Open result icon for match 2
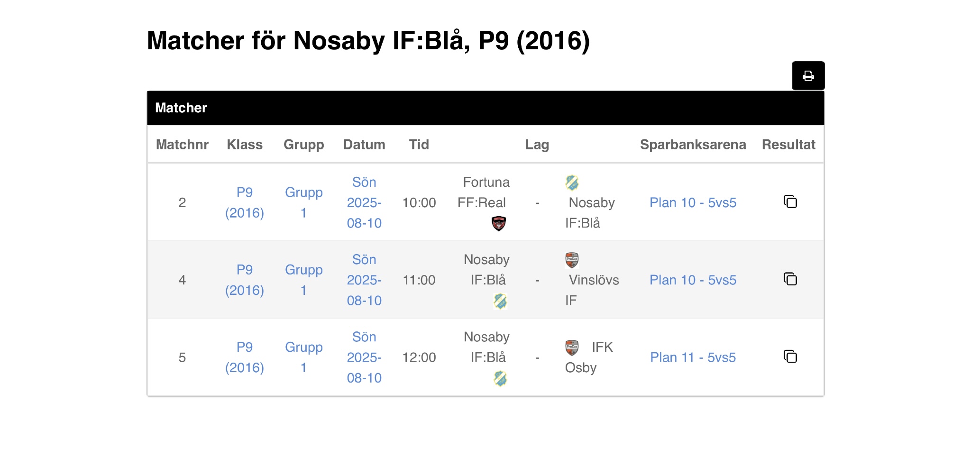980x457 pixels. (x=790, y=202)
